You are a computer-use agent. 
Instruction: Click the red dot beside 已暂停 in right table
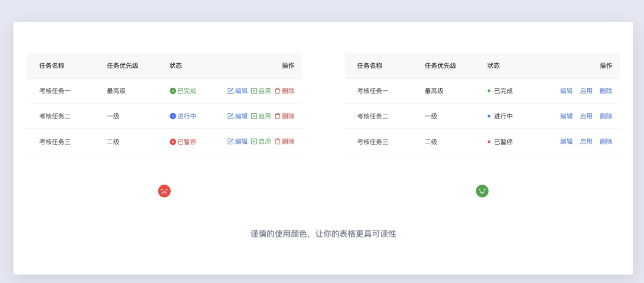pos(489,141)
